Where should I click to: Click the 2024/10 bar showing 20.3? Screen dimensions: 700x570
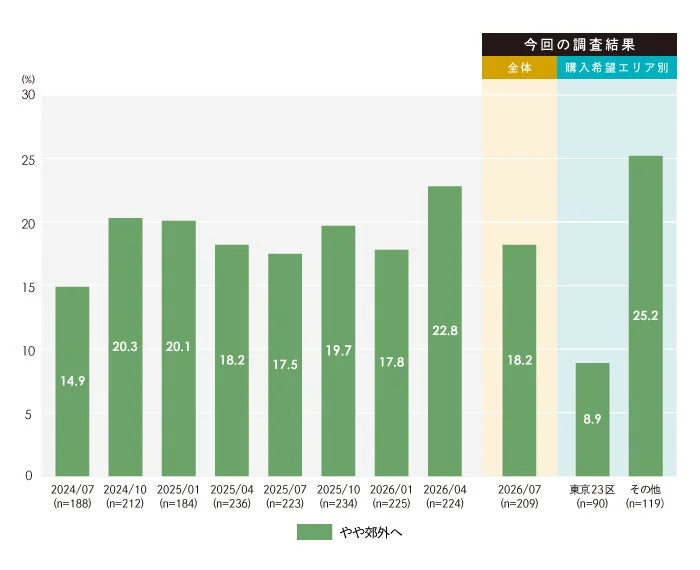click(125, 347)
